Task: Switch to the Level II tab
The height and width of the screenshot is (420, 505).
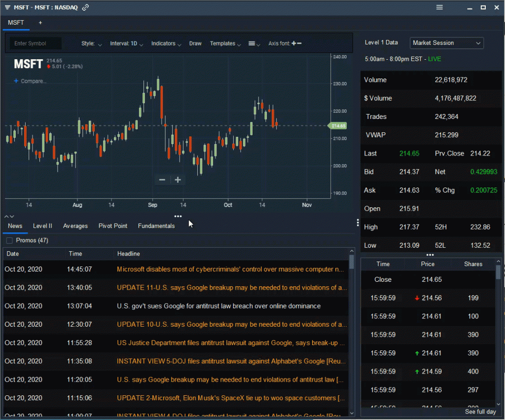Action: tap(42, 226)
